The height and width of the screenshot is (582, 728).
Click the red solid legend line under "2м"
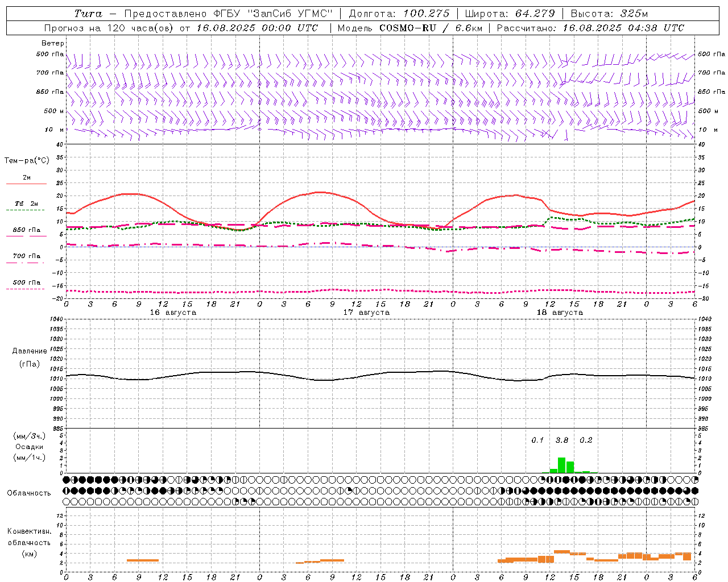26,184
